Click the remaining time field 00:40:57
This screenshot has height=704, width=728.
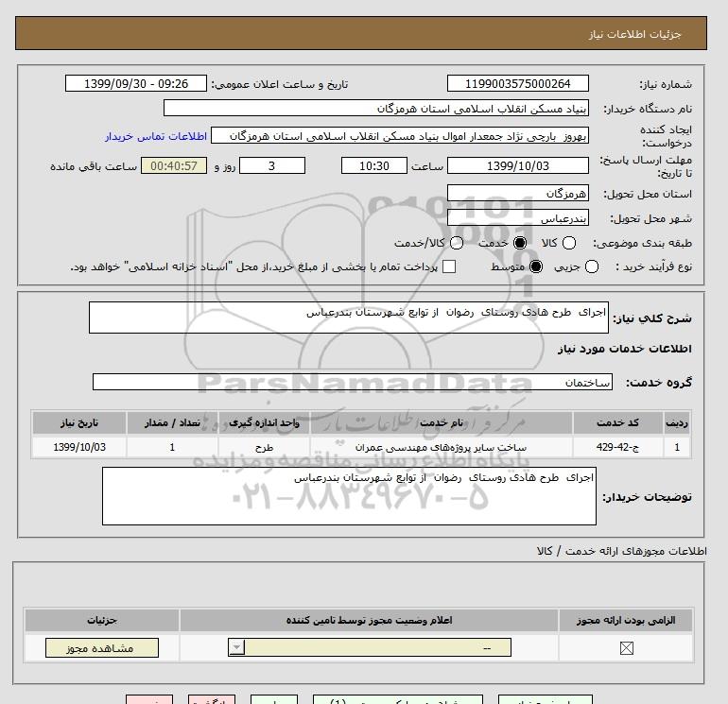pyautogui.click(x=174, y=165)
